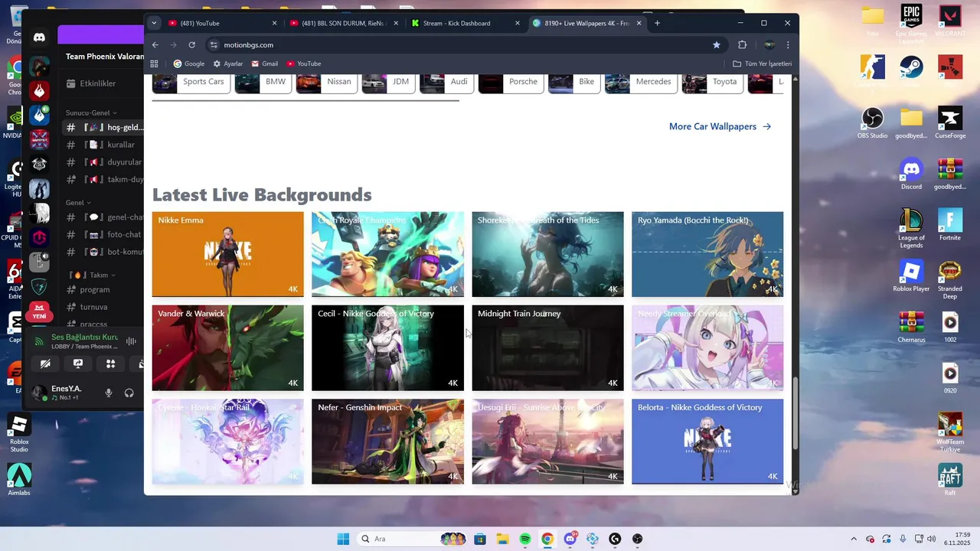980x551 pixels.
Task: Open the Aimlabs desktop shortcut
Action: [x=19, y=480]
